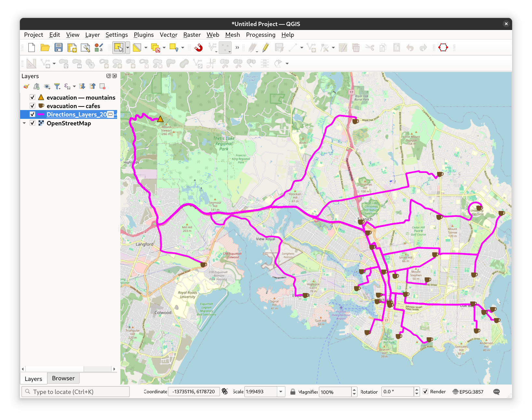Open the Scale dropdown list
Image resolution: width=532 pixels, height=420 pixels.
281,392
